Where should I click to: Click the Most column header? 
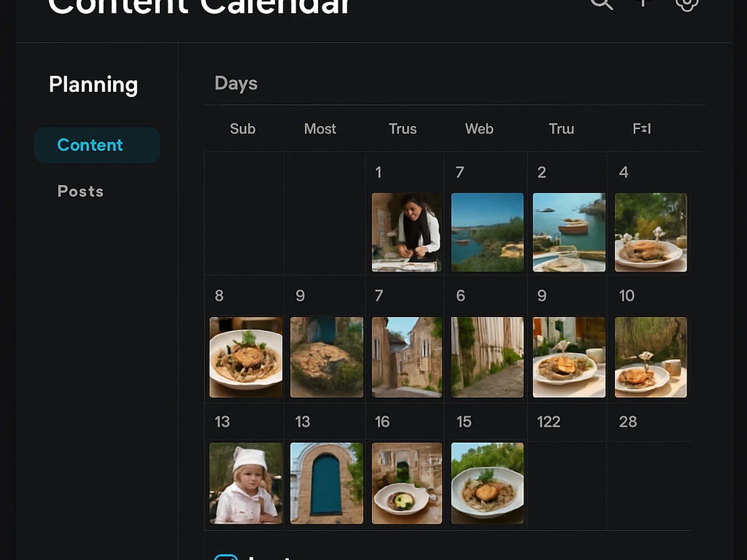tap(320, 129)
